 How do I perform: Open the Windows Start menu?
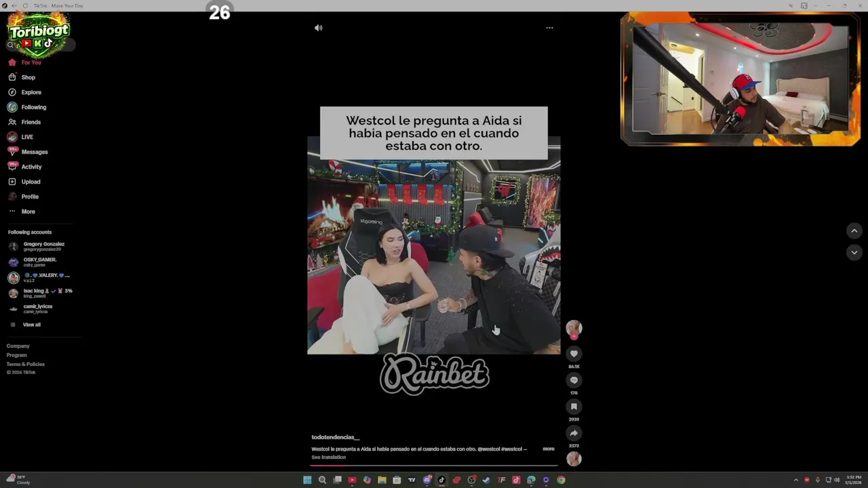[x=307, y=480]
